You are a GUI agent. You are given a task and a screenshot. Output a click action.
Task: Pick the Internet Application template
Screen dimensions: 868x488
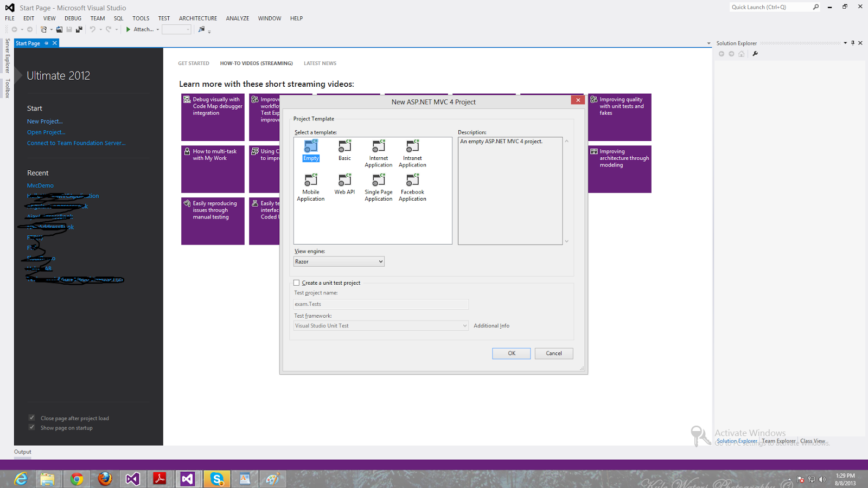(x=379, y=154)
